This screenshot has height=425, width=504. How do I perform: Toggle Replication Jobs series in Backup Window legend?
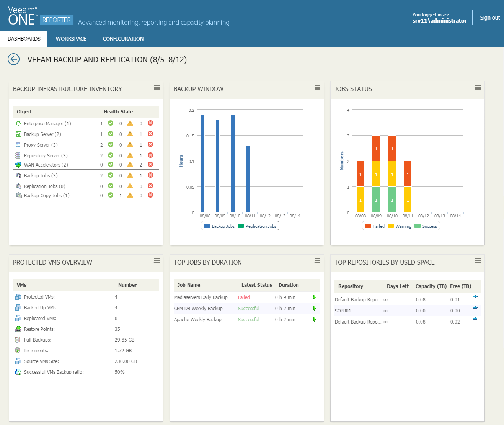tap(257, 226)
